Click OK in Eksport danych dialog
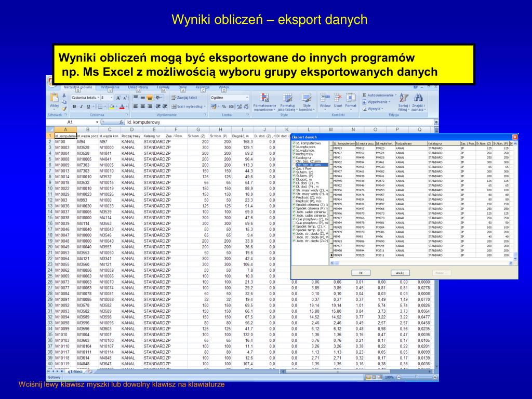532x399 pixels. (x=361, y=273)
